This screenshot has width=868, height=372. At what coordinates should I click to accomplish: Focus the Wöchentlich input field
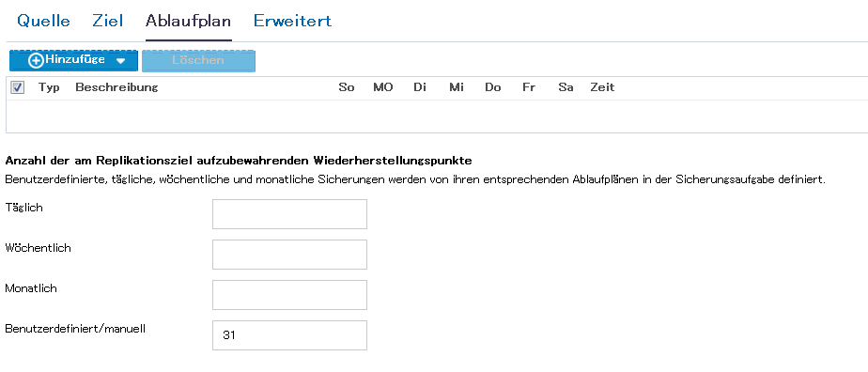point(289,254)
